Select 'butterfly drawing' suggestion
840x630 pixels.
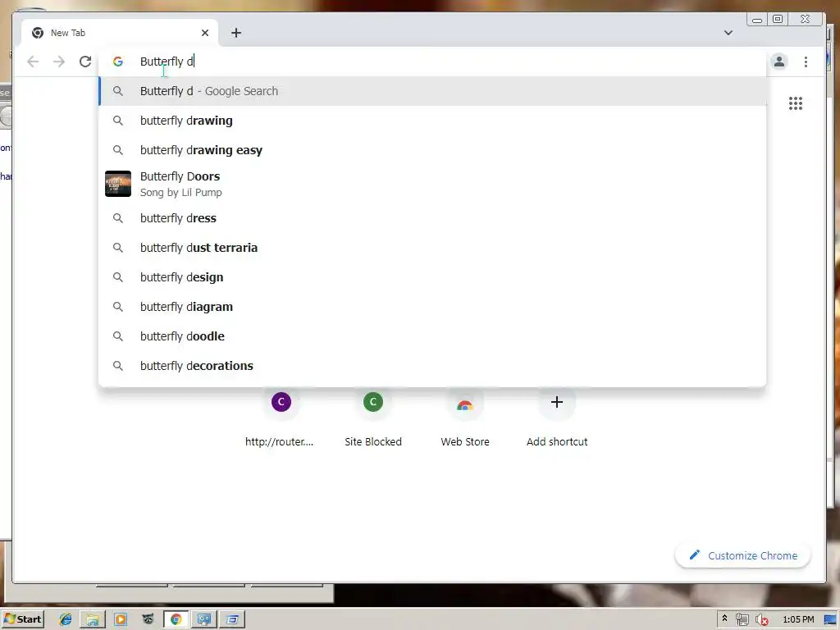tap(432, 121)
